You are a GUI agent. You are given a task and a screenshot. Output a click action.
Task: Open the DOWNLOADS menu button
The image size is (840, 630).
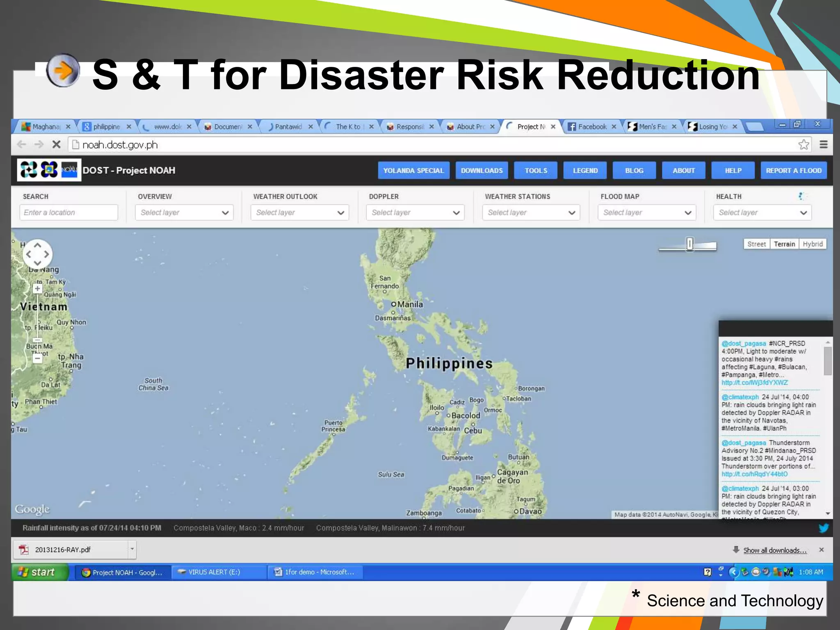point(482,170)
